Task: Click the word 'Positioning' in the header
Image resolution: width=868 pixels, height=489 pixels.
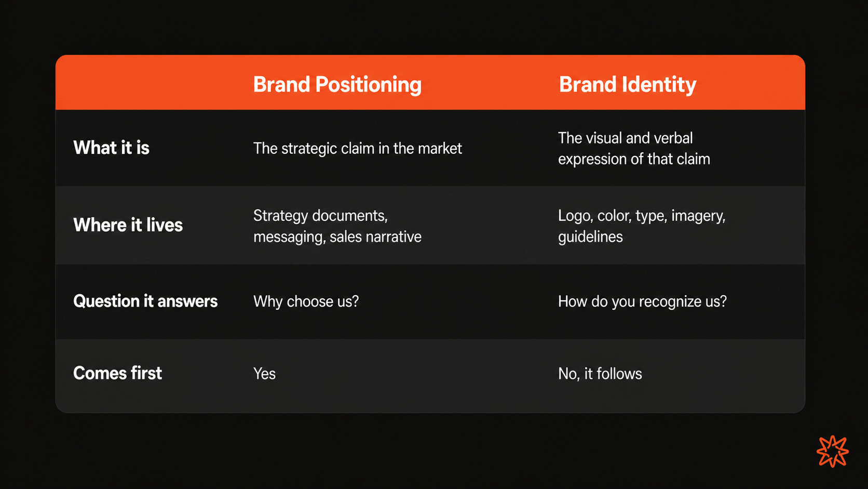Action: pos(369,85)
